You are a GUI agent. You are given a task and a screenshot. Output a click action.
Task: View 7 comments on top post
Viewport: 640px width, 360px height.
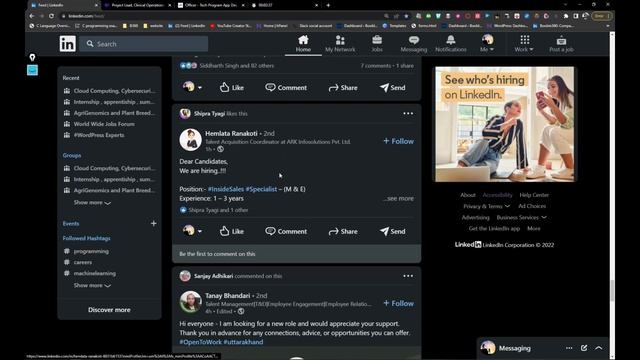pyautogui.click(x=376, y=66)
